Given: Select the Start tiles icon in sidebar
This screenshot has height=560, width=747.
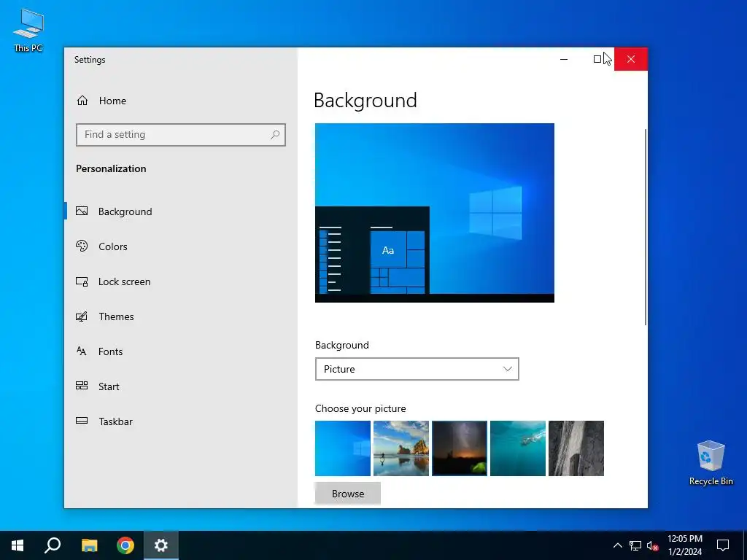Looking at the screenshot, I should [82, 386].
